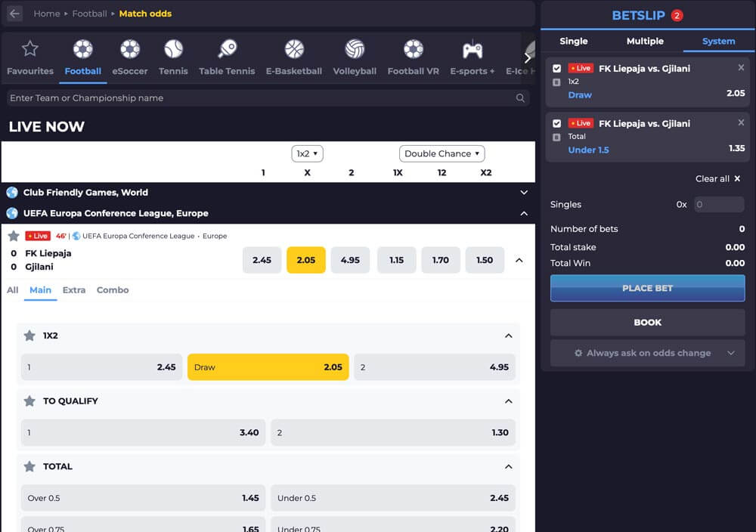The image size is (756, 532).
Task: Open the Double Chance dropdown
Action: point(442,153)
